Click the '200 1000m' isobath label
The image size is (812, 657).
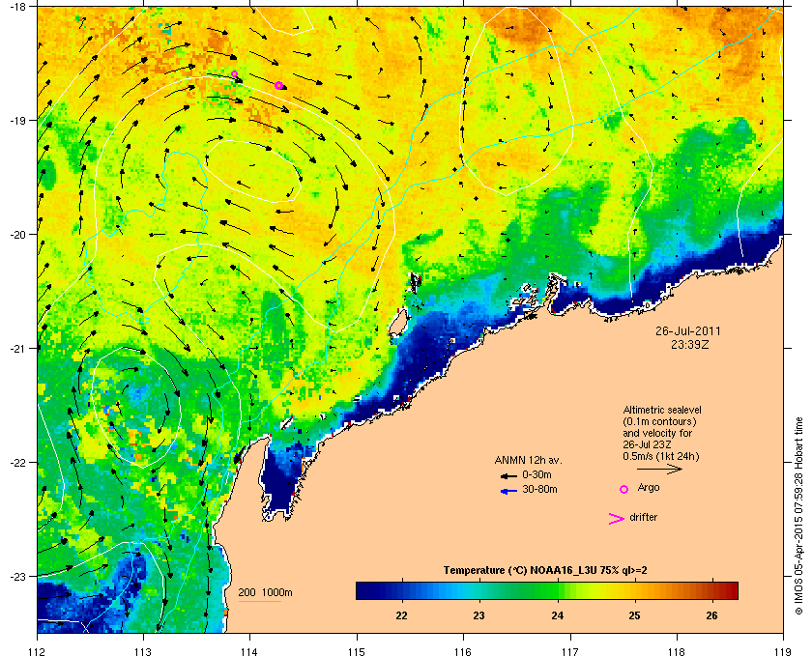pos(265,592)
